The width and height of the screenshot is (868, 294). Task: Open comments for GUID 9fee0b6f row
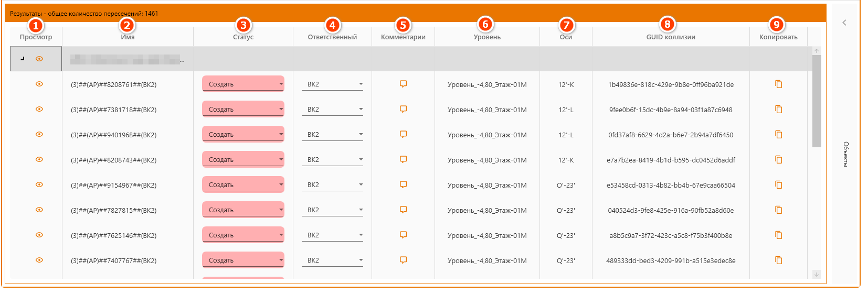point(403,109)
